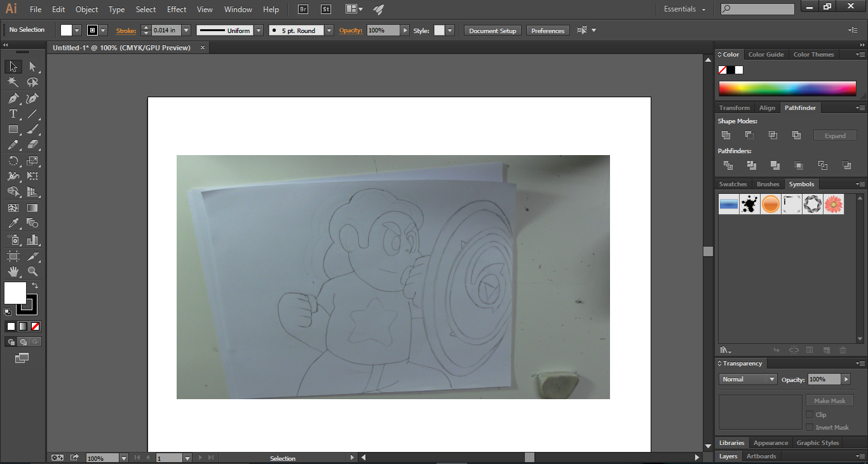Select the Eraser tool
868x464 pixels.
(x=32, y=145)
